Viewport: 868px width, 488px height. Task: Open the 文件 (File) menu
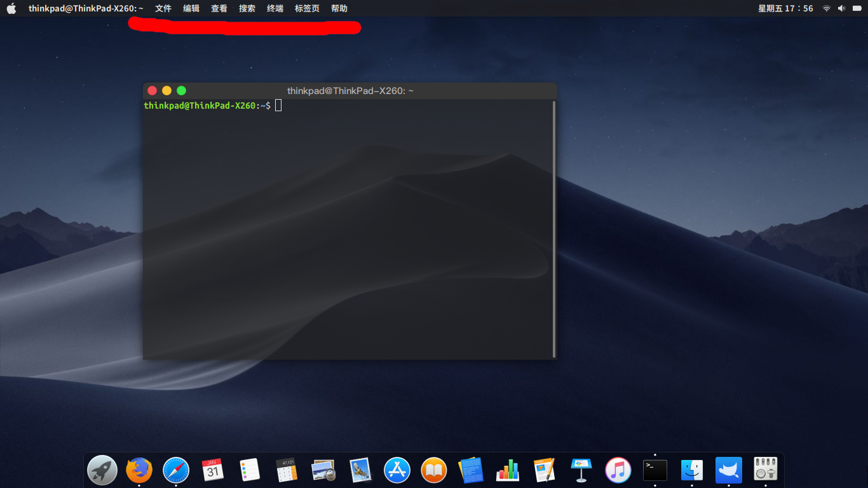coord(163,8)
